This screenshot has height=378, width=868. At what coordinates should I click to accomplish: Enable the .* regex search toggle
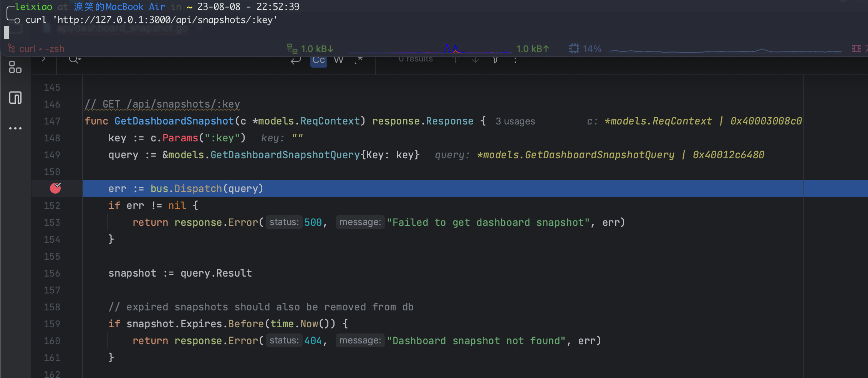point(358,60)
